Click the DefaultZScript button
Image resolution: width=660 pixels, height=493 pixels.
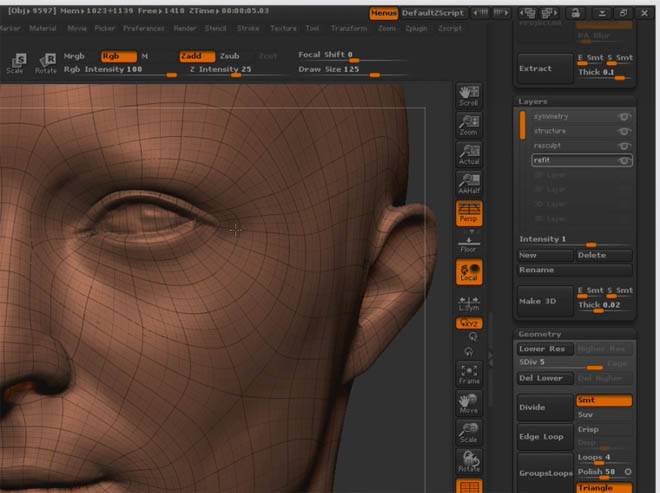433,13
